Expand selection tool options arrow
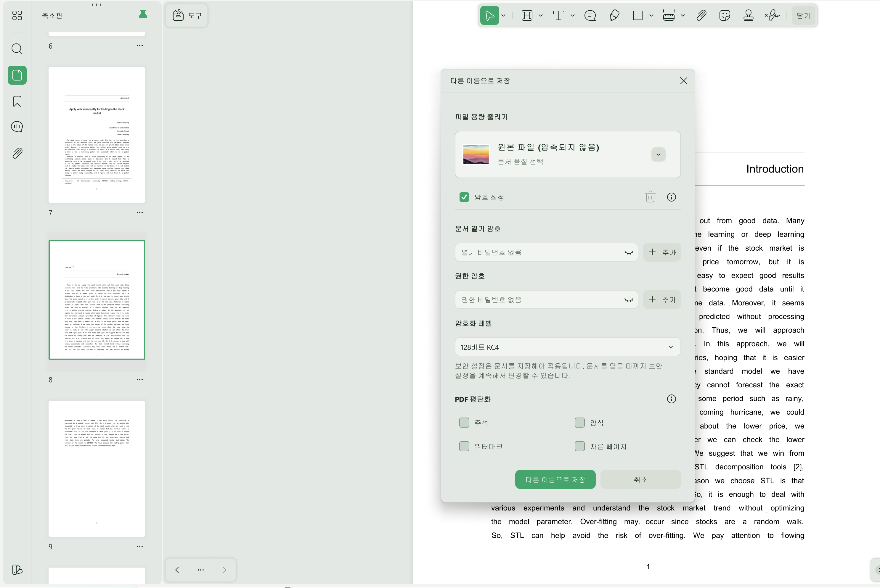 [x=504, y=15]
